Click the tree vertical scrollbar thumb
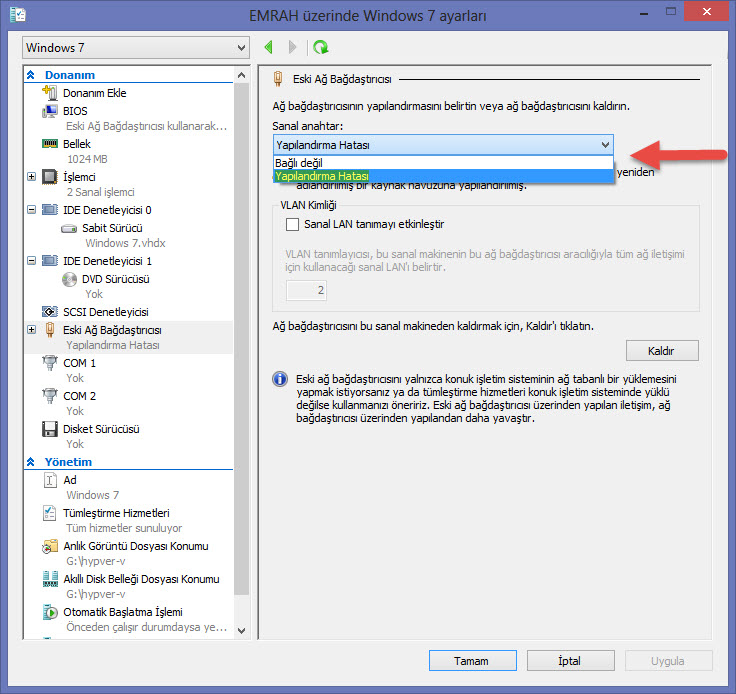The width and height of the screenshot is (736, 694). 242,338
